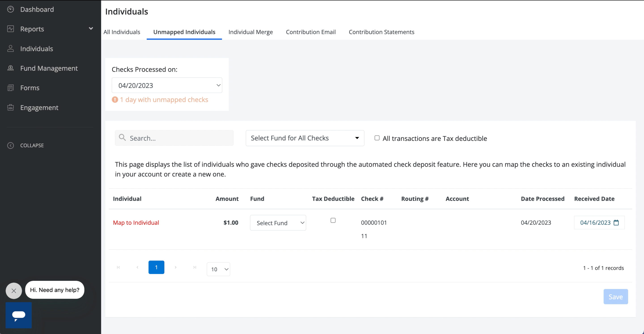The width and height of the screenshot is (644, 334).
Task: Enable All transactions are Tax deductible
Action: tap(377, 138)
